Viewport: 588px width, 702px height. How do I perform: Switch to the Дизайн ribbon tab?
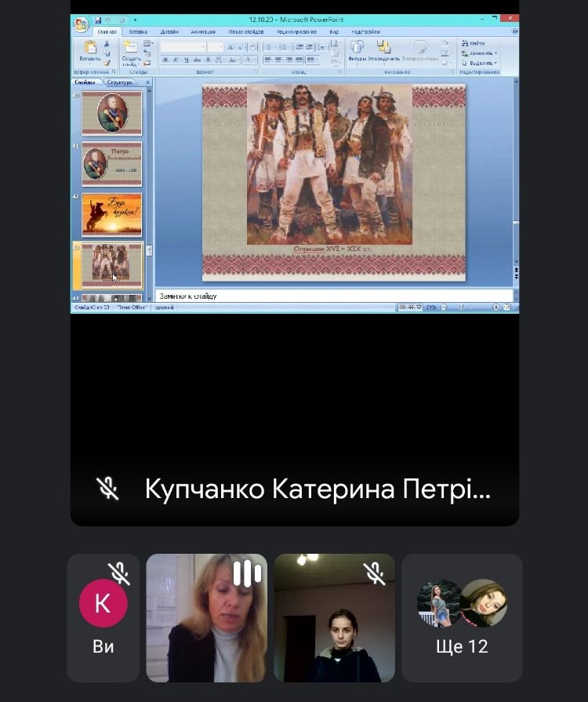coord(169,32)
